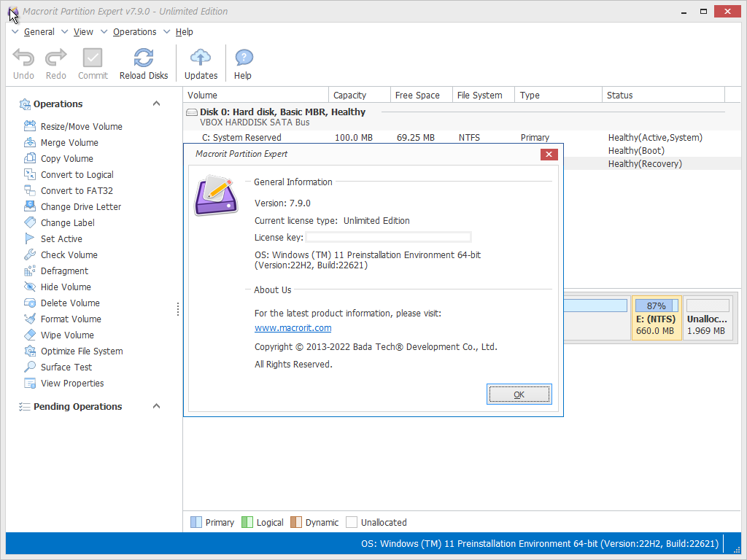Maximize the Macrorit main window
Screen dimensions: 747x560
click(703, 12)
